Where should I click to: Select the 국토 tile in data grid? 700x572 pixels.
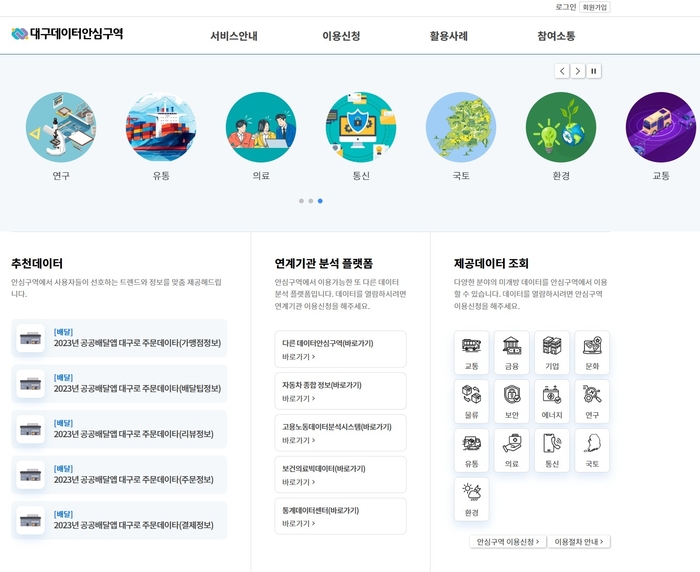tap(592, 450)
